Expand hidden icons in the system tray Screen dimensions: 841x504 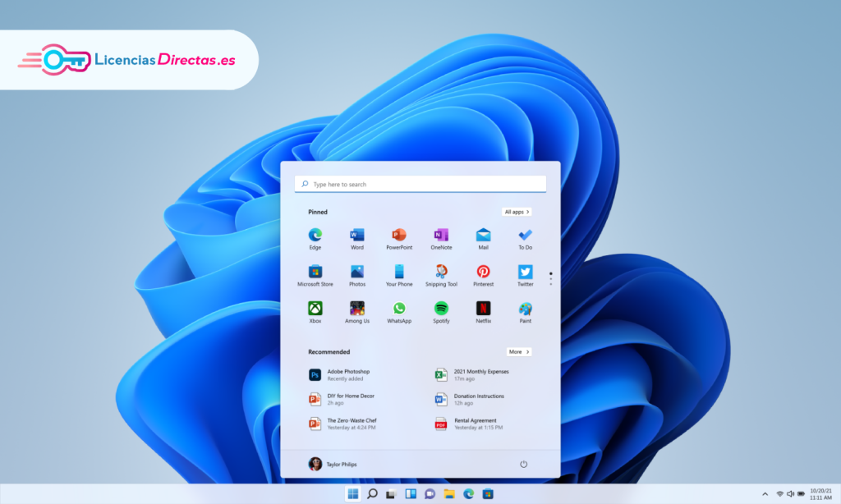pos(765,493)
